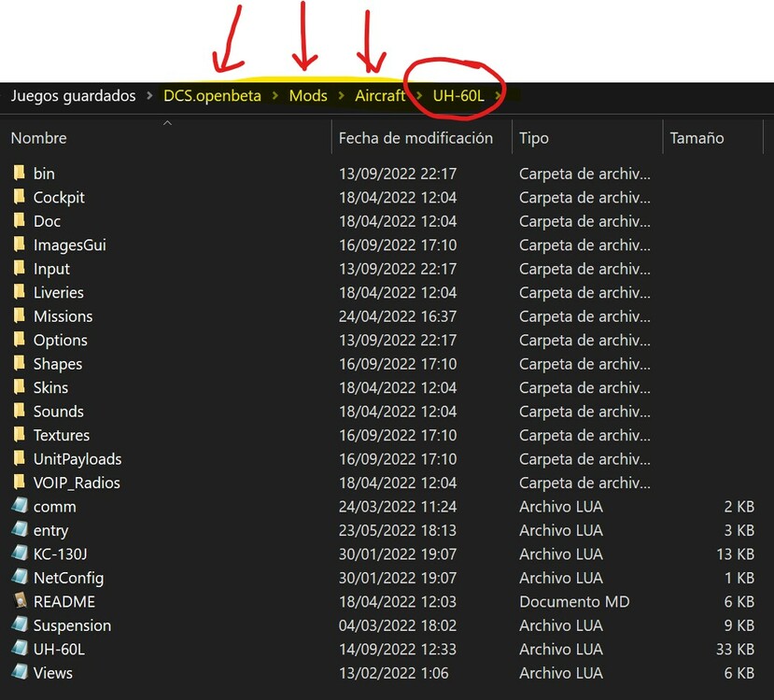Screen dimensions: 774x700
Task: Select the Skins folder icon
Action: tap(20, 387)
